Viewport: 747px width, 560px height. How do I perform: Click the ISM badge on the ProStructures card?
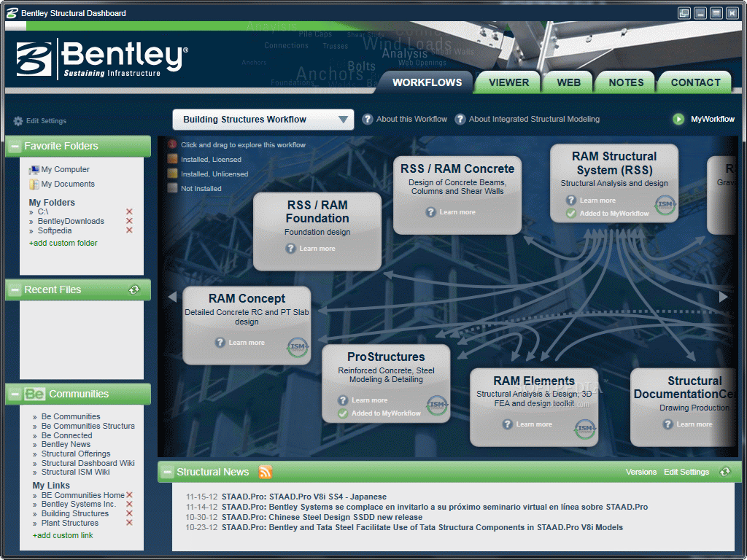pyautogui.click(x=437, y=405)
